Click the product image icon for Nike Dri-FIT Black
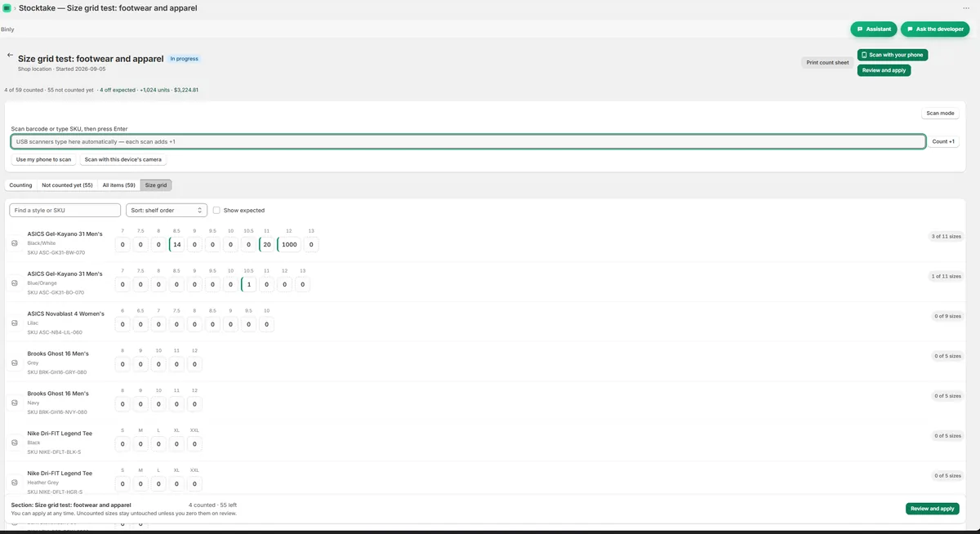The width and height of the screenshot is (980, 534). (15, 443)
